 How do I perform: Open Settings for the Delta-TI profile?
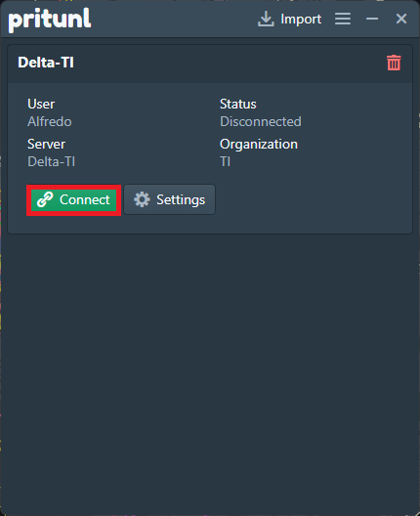[169, 199]
